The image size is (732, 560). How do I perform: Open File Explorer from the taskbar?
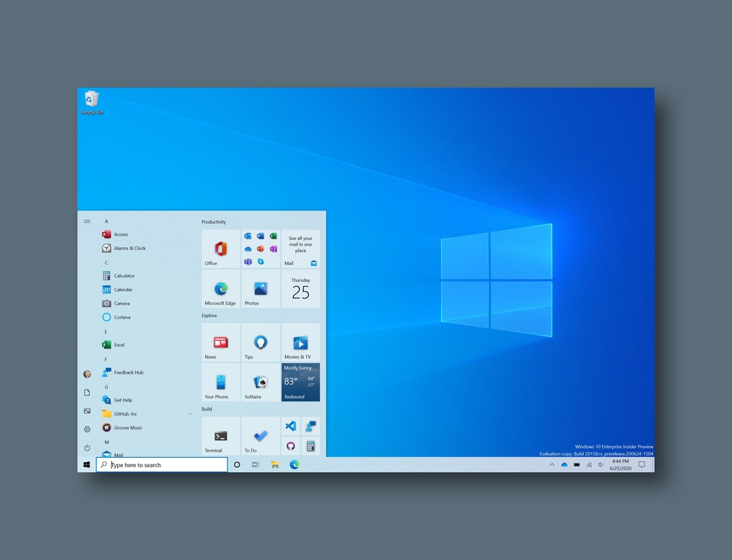click(274, 464)
